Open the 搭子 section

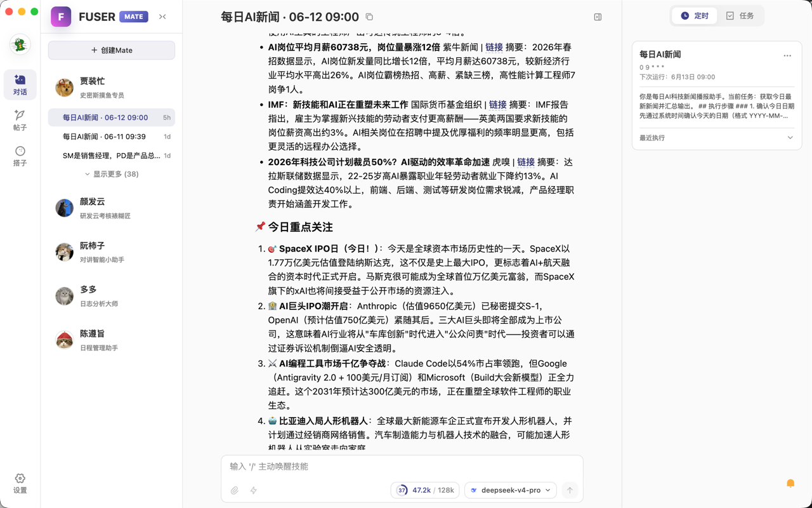pos(20,156)
